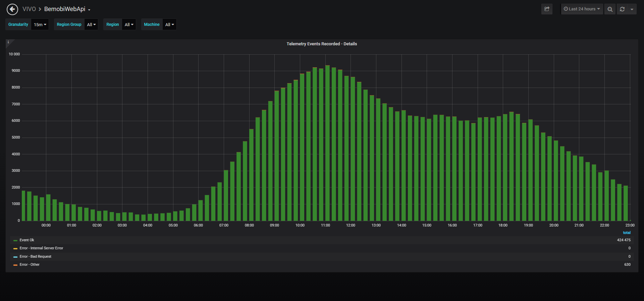This screenshot has width=644, height=301.
Task: Click the green Event Ok color swatch
Action: tap(15, 241)
